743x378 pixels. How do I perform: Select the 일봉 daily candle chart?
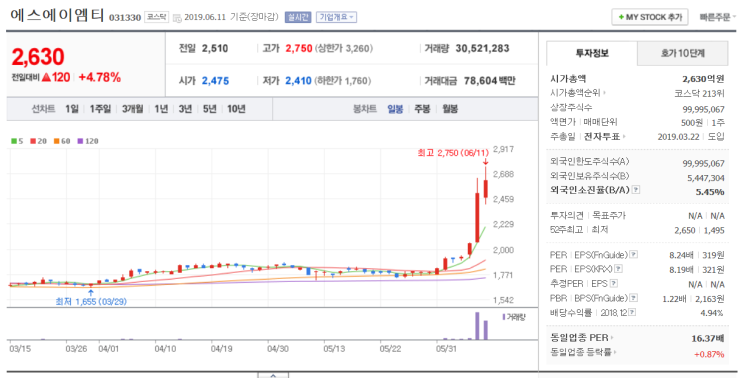click(x=395, y=109)
